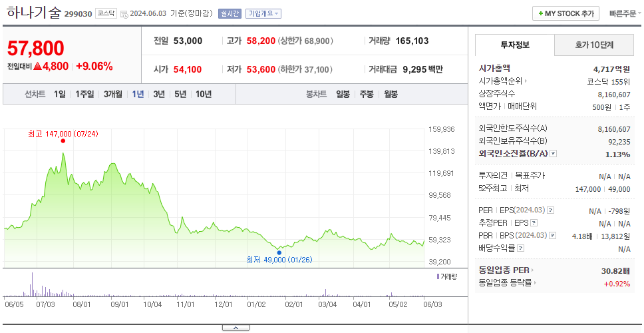
Task: Click the 실시간 badge
Action: coord(230,13)
